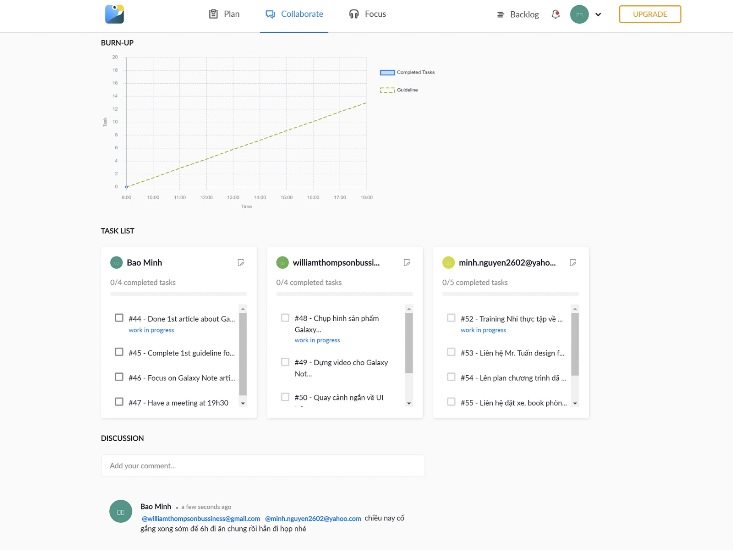Switch to the Plan tab
The image size is (733, 550).
(x=224, y=15)
